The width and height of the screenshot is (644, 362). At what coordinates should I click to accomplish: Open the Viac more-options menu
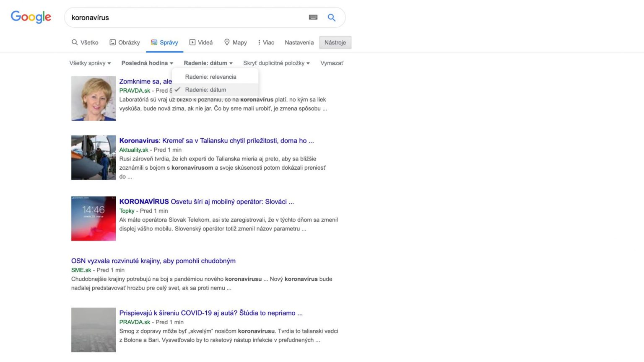coord(266,42)
